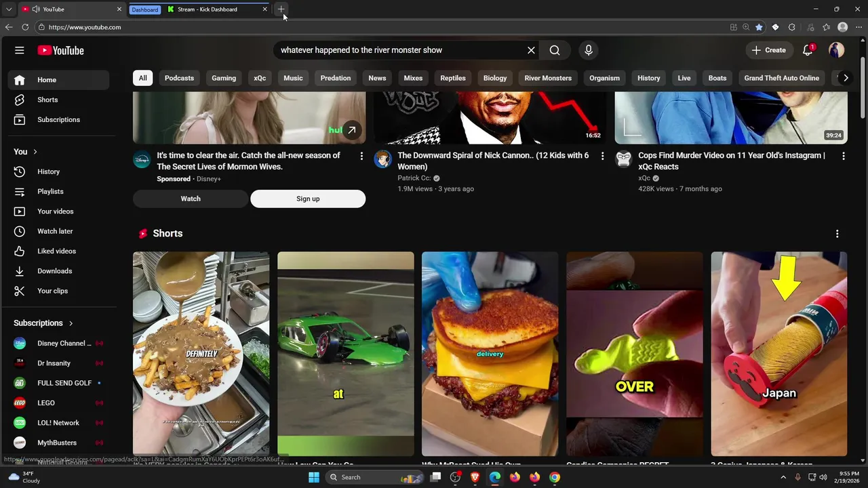Open Brave browser from taskbar
Viewport: 868px width, 488px height.
click(x=475, y=477)
